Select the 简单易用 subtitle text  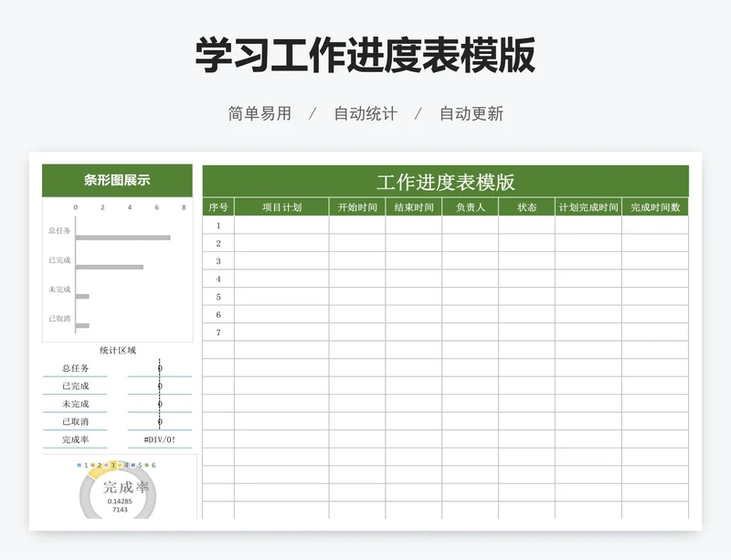(x=260, y=113)
